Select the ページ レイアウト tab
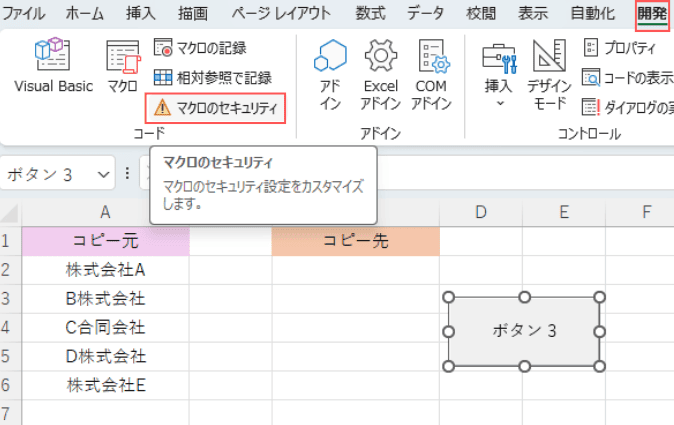The width and height of the screenshot is (674, 425). pos(281,13)
